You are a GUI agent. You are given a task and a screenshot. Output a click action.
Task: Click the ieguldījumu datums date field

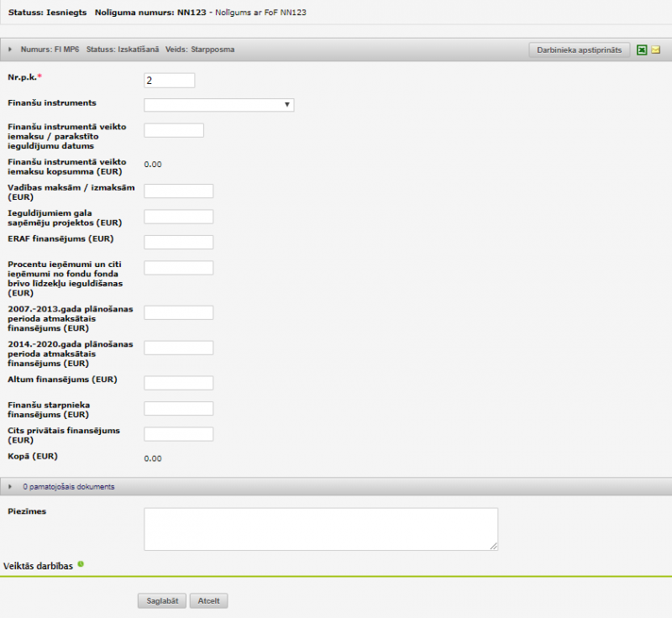(174, 130)
